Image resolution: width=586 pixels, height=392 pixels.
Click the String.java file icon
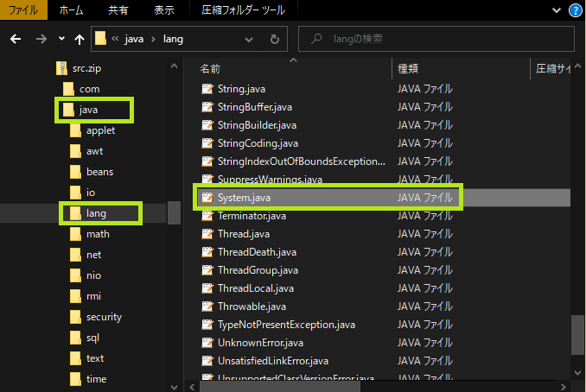pyautogui.click(x=207, y=89)
